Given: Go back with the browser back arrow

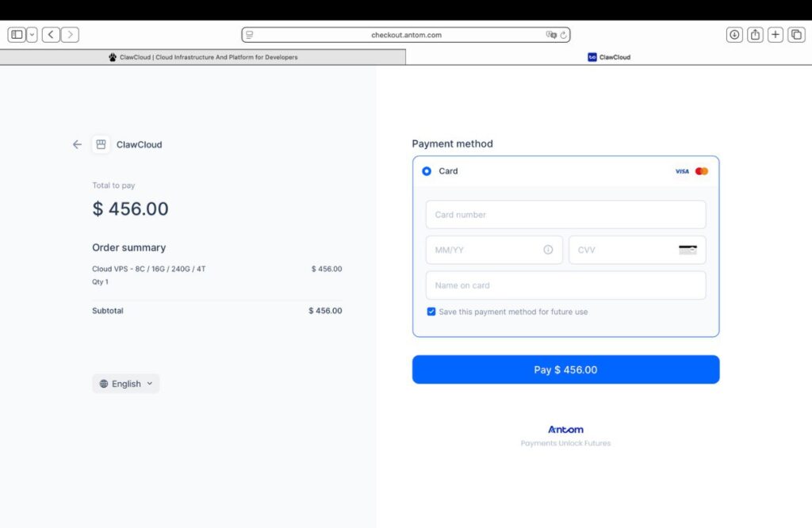Looking at the screenshot, I should [x=52, y=35].
